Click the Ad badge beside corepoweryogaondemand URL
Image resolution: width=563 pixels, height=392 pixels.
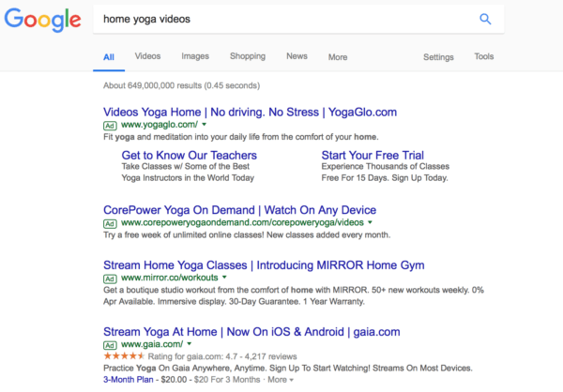(x=110, y=223)
